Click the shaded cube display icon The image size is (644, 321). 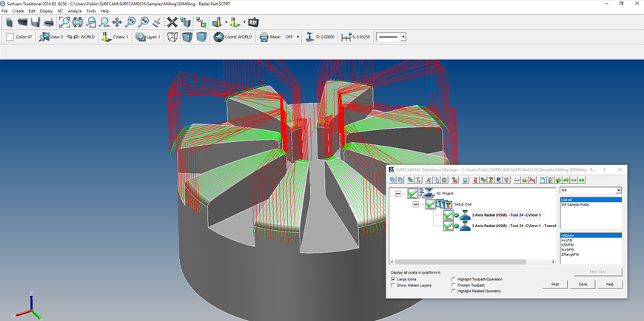187,37
